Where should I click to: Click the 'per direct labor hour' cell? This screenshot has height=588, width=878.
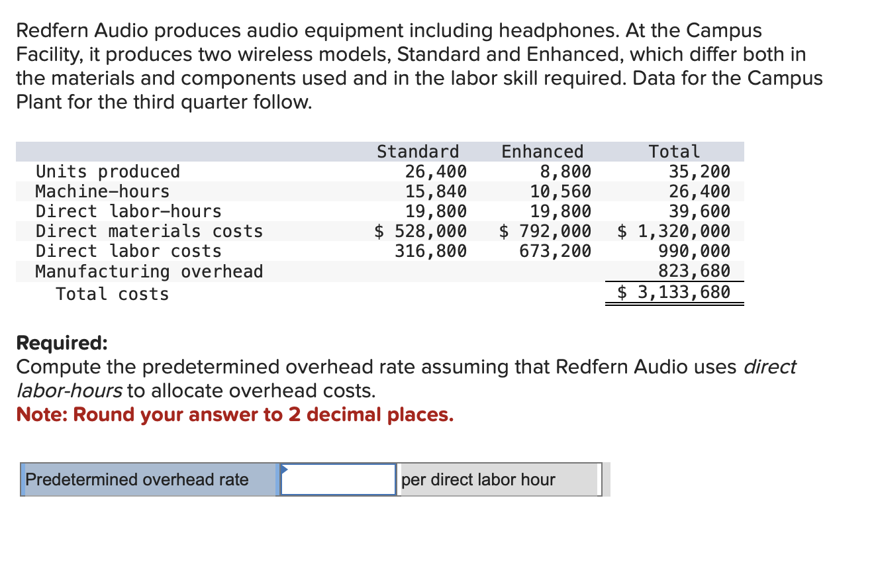click(x=499, y=479)
